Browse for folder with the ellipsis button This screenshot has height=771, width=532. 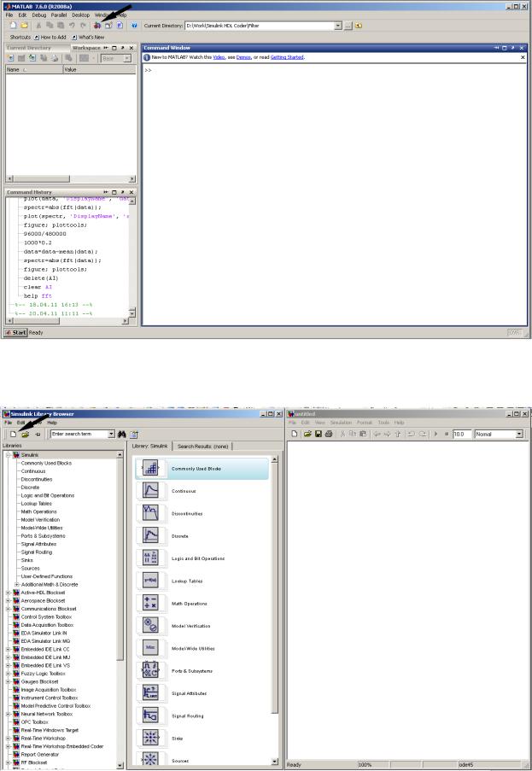coord(348,26)
